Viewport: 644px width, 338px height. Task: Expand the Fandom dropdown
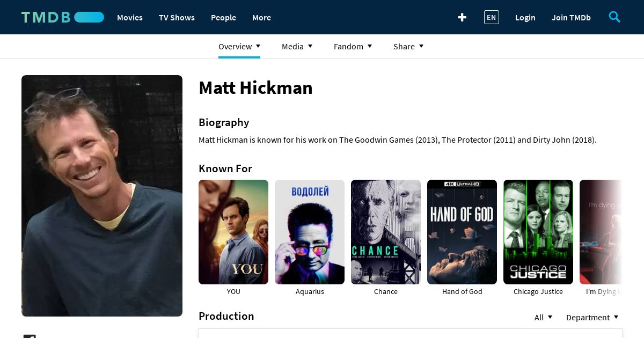click(x=353, y=47)
